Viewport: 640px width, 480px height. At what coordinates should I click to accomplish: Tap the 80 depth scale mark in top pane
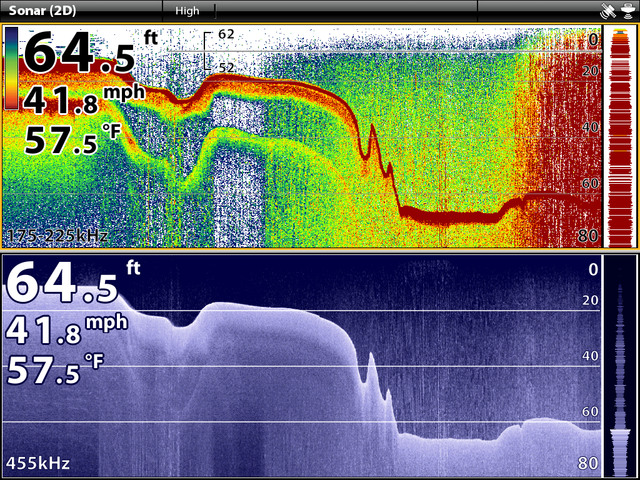[588, 236]
